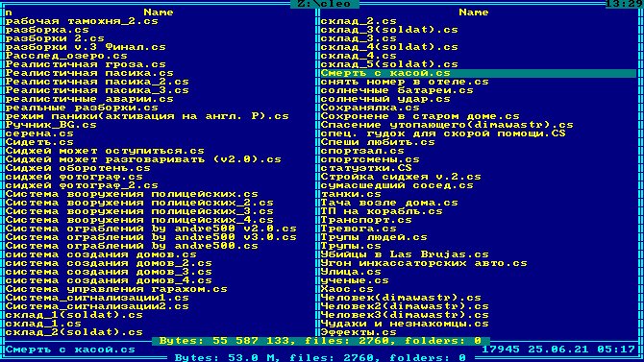Select Спеши любить.cs

pos(378,142)
